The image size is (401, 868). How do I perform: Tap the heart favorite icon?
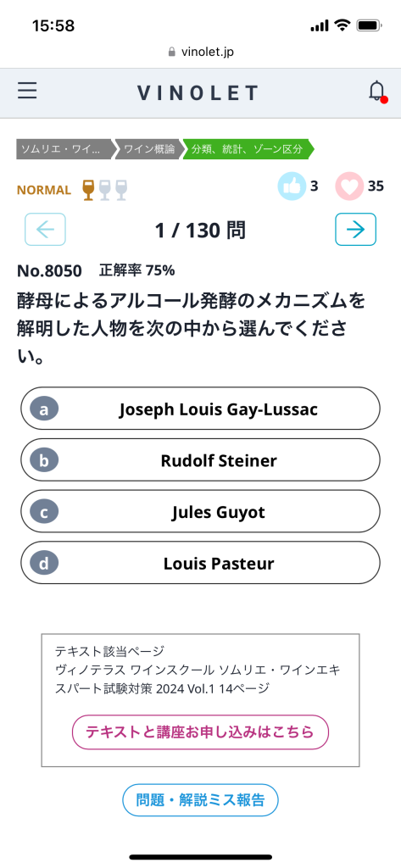pos(349,186)
